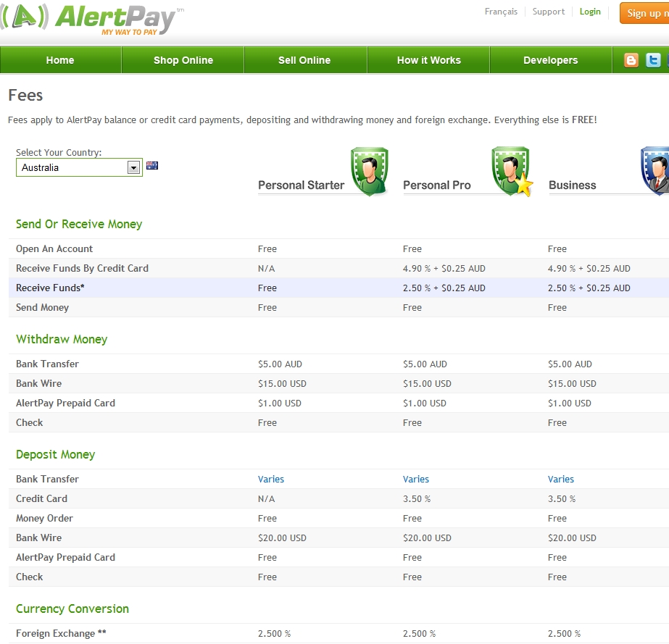Click the Receive Funds* row label
The width and height of the screenshot is (669, 644).
point(50,288)
